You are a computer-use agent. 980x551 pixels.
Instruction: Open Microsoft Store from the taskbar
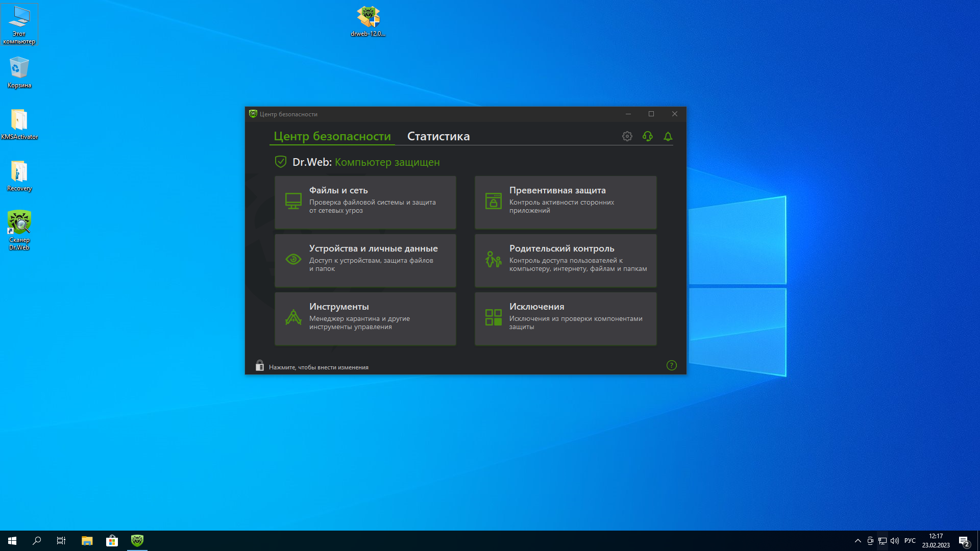pos(112,541)
